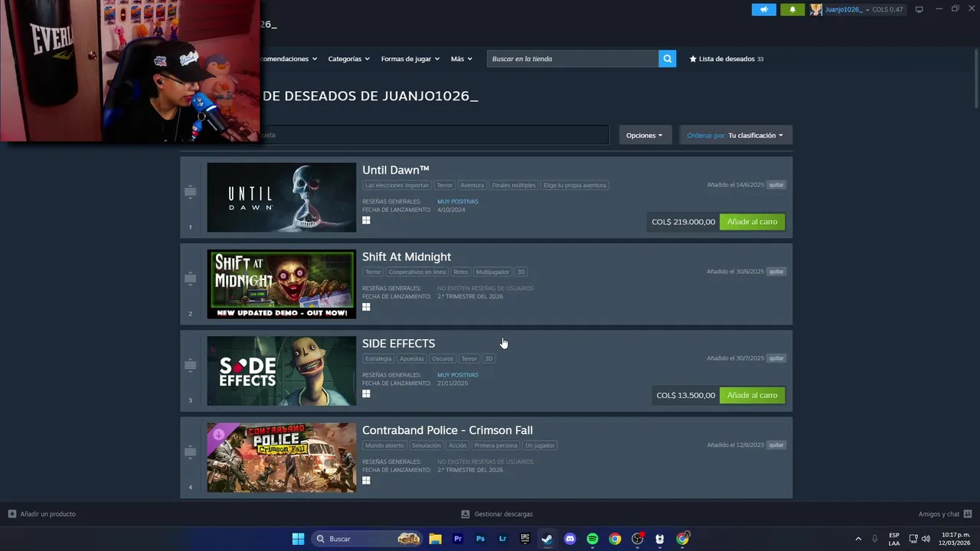Click MUY POSITIVAS review under Until Dawn
980x551 pixels.
[458, 202]
